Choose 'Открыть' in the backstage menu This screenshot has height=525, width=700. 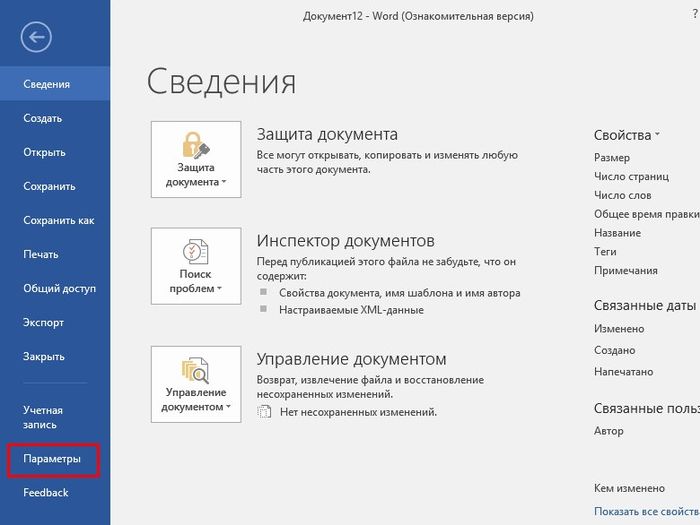click(44, 153)
